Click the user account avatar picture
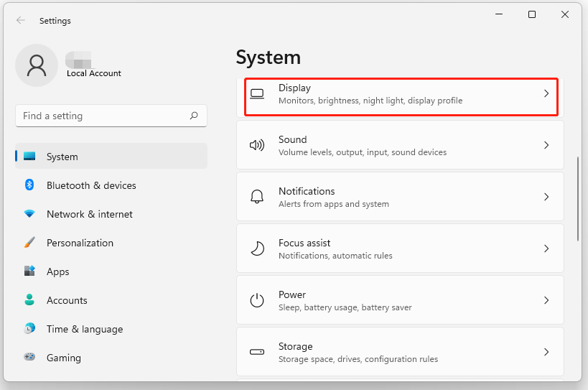 coord(36,65)
